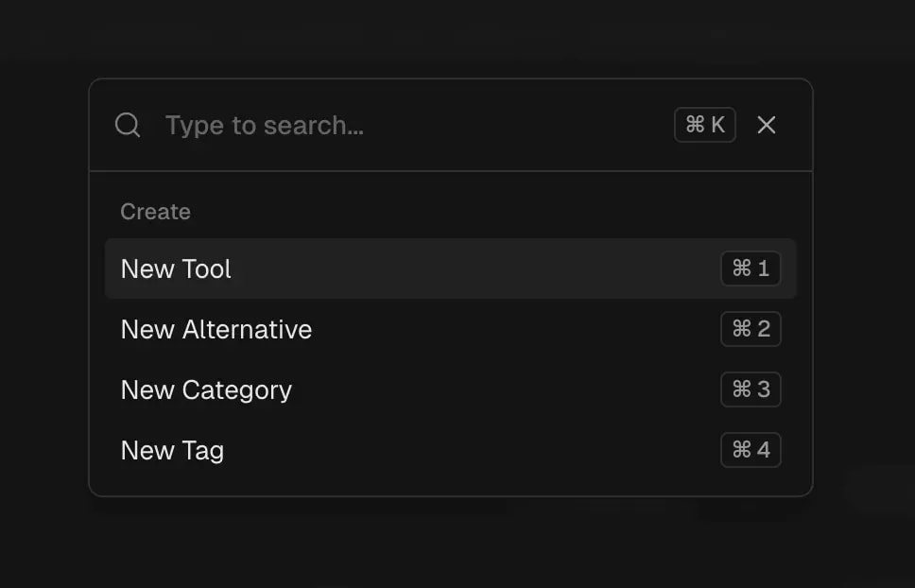Click the ⌘1 badge beside New Tool
Image resolution: width=915 pixels, height=588 pixels.
point(751,268)
